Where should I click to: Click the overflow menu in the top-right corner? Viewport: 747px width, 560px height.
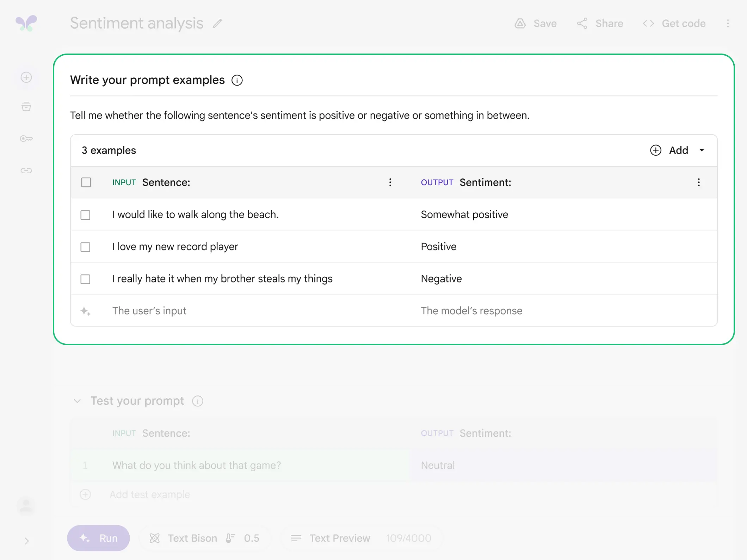click(x=728, y=23)
